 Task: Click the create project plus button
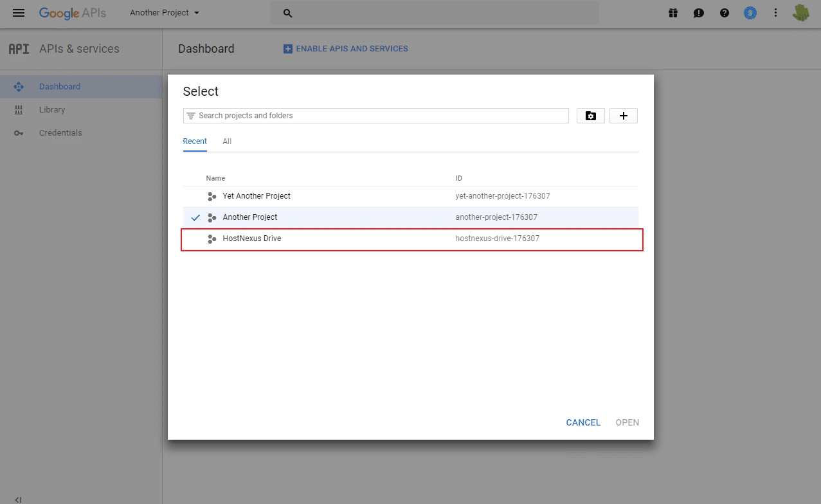click(623, 116)
